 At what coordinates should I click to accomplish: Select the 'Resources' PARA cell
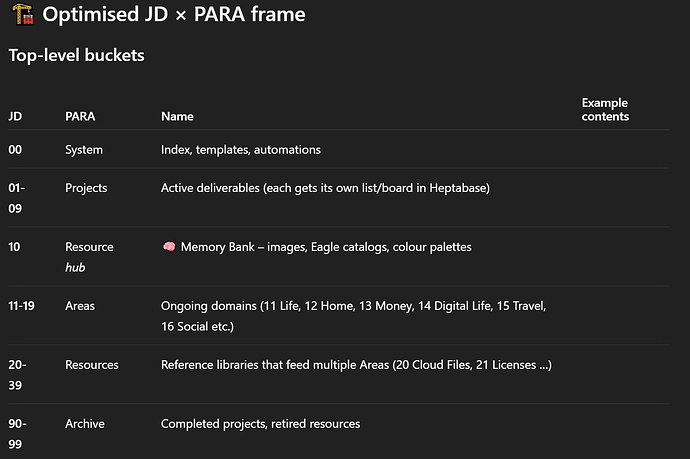click(92, 365)
